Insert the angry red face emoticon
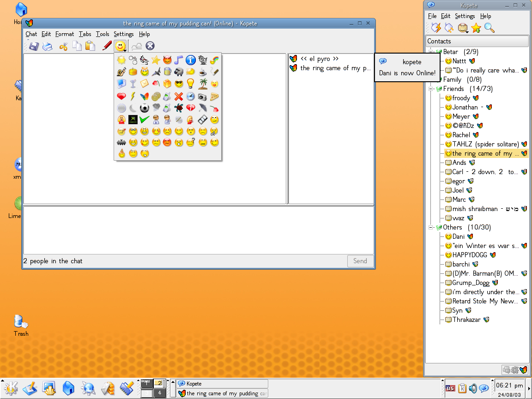The image size is (532, 399). (167, 143)
